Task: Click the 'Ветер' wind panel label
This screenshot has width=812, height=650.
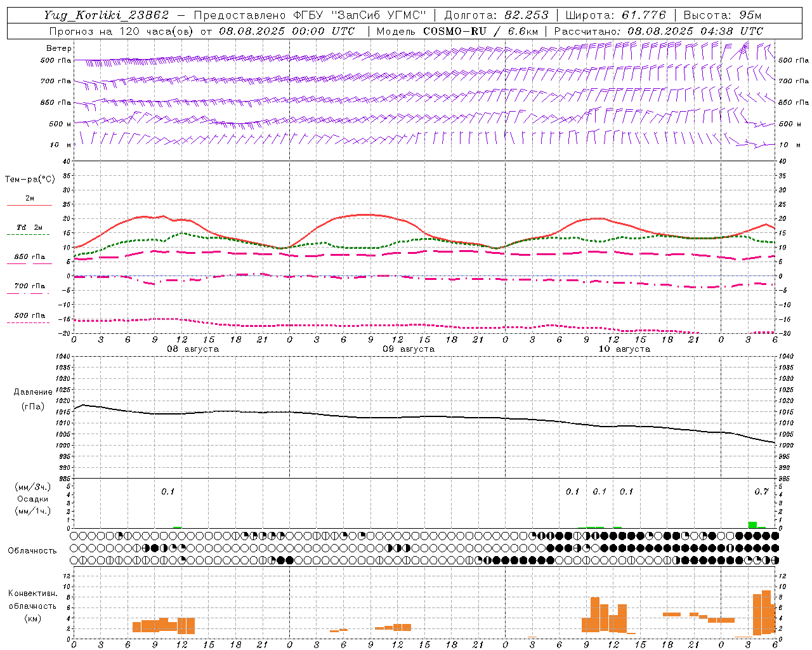Action: coord(59,48)
